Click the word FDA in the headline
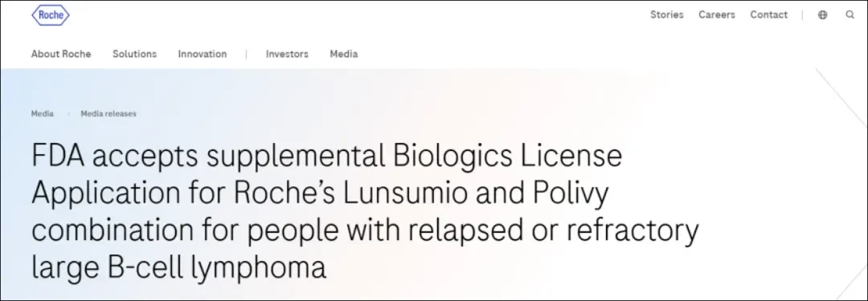 point(58,156)
